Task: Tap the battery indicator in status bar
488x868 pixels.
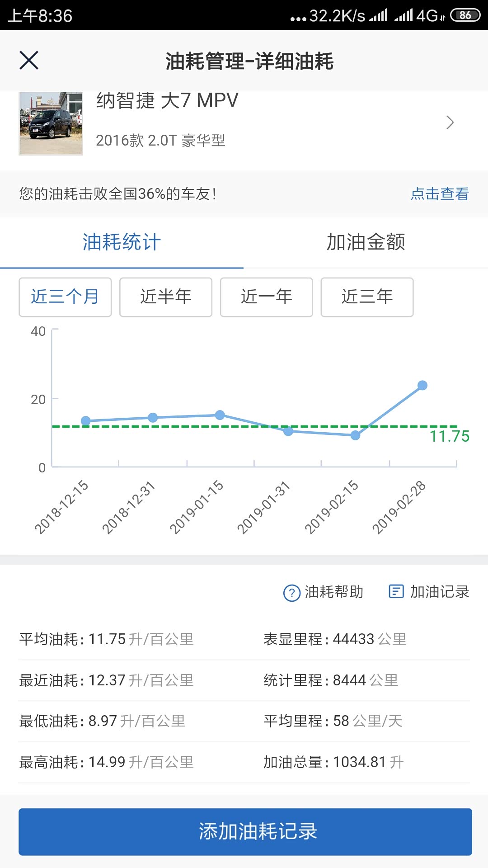Action: [465, 15]
